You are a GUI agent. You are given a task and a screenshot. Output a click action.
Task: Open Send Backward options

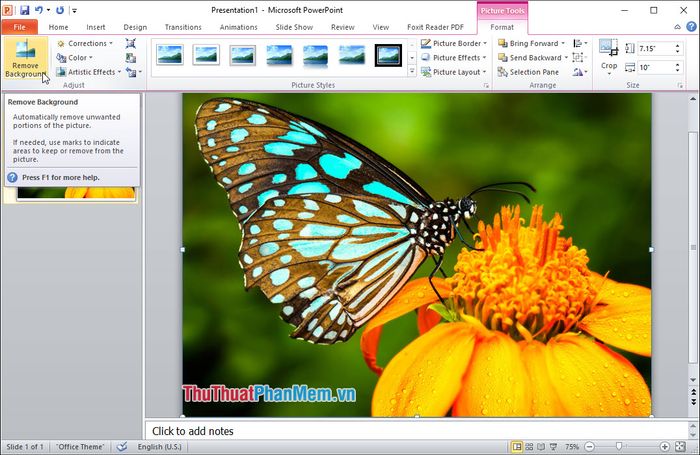tap(566, 58)
